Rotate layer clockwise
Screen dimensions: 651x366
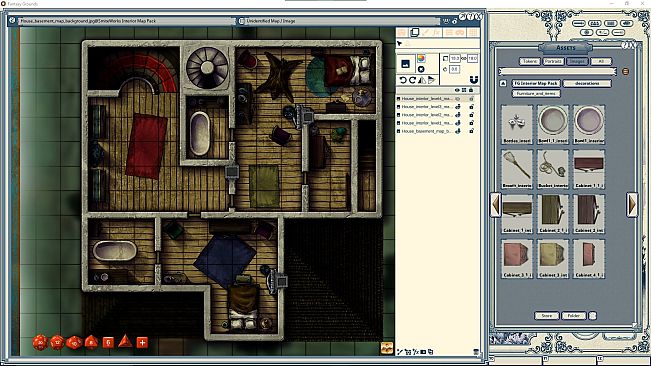[412, 80]
